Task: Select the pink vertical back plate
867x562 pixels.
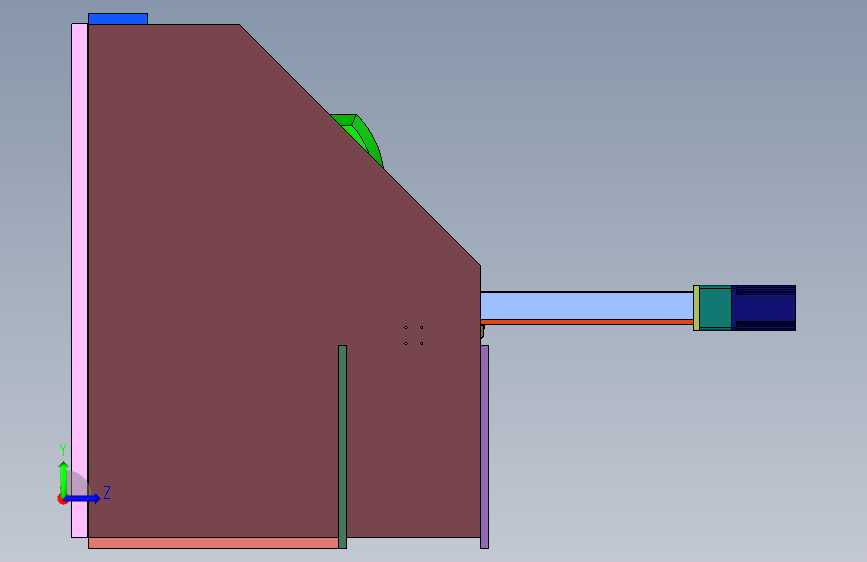Action: (x=80, y=280)
